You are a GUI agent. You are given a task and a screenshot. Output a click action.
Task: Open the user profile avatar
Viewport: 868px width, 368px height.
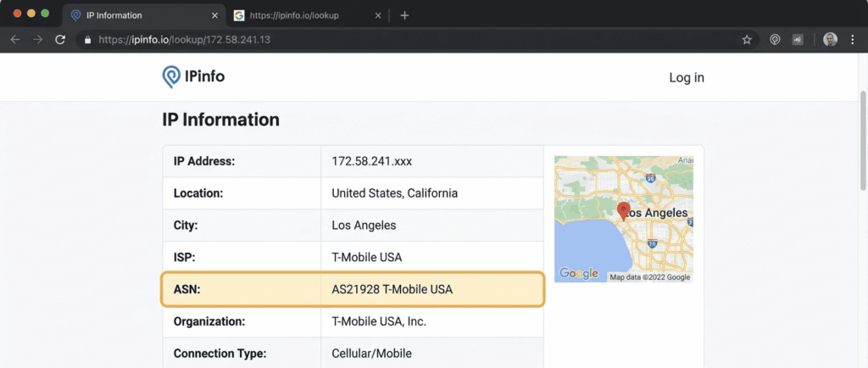[830, 39]
